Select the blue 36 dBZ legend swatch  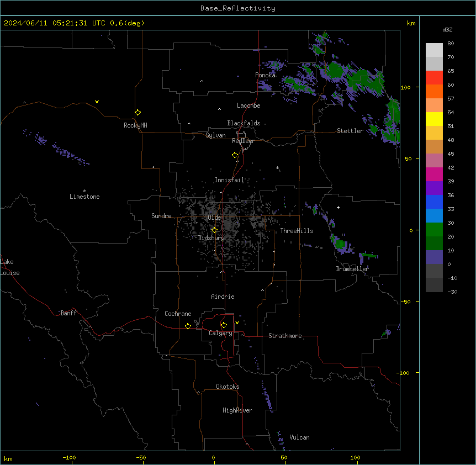tap(434, 202)
